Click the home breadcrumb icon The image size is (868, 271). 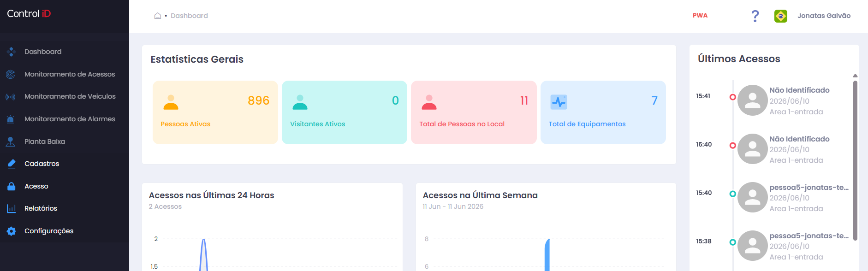pos(157,16)
